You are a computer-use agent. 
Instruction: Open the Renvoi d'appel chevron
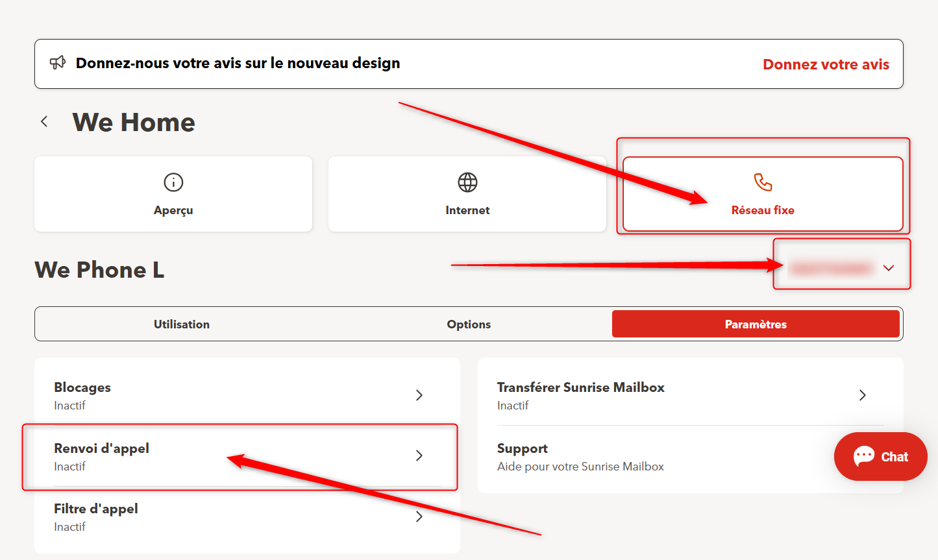click(419, 456)
